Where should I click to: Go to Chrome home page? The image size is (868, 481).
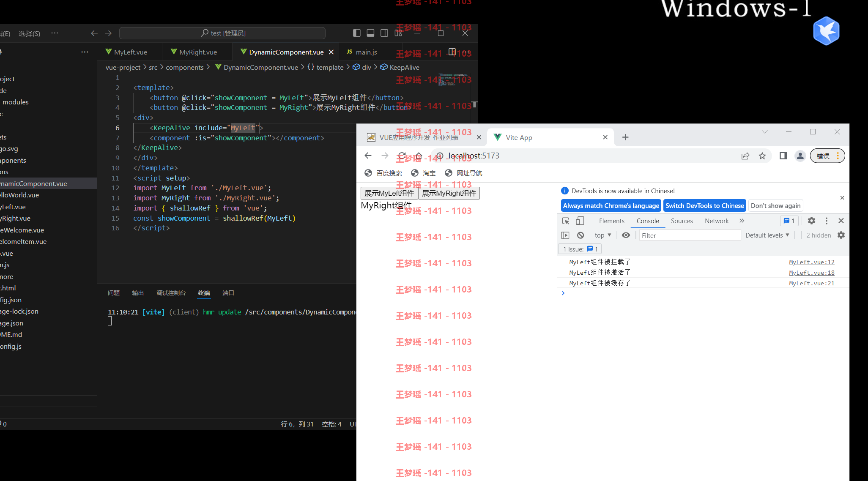point(419,156)
